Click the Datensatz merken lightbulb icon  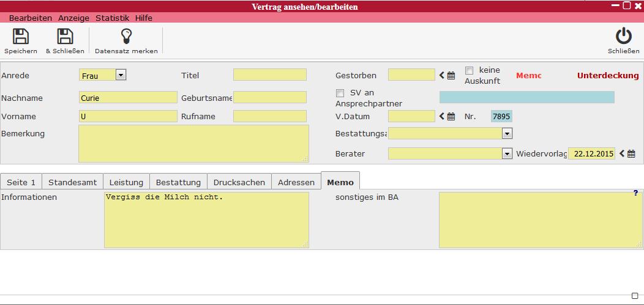(126, 37)
